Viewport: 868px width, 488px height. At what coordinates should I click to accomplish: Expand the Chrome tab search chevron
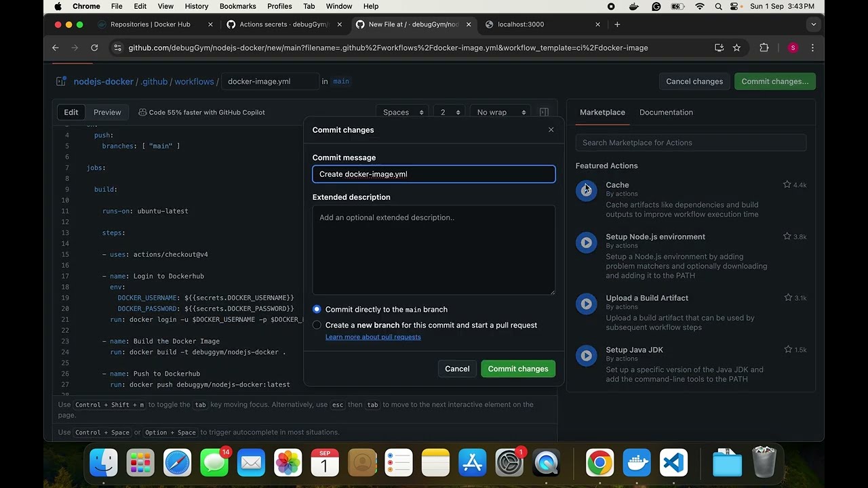coord(813,24)
